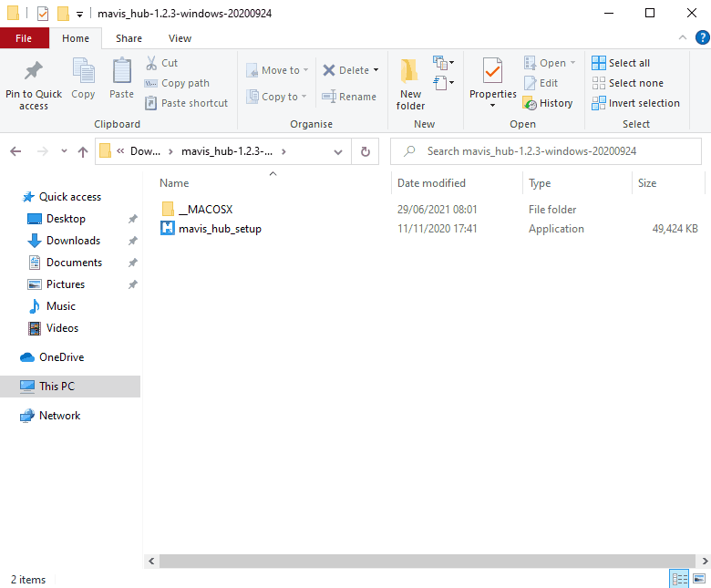Click the scroll left arrow

[x=151, y=562]
